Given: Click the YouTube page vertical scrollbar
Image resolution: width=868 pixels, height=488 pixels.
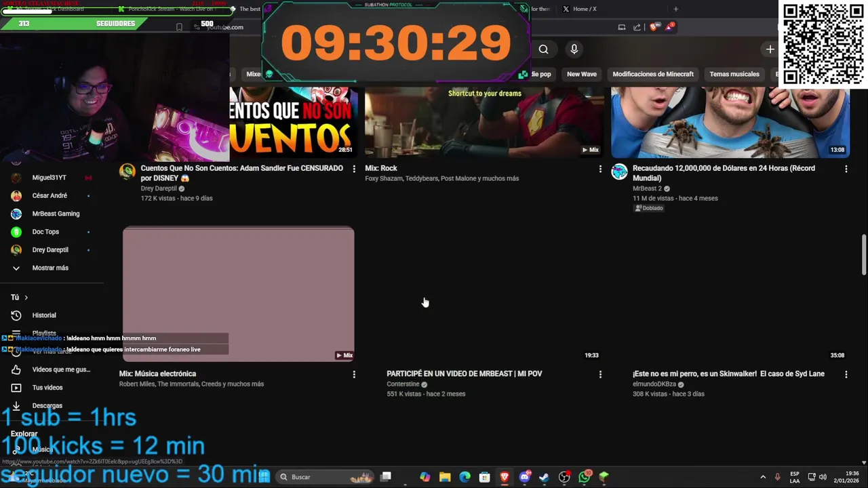Looking at the screenshot, I should coord(863,256).
